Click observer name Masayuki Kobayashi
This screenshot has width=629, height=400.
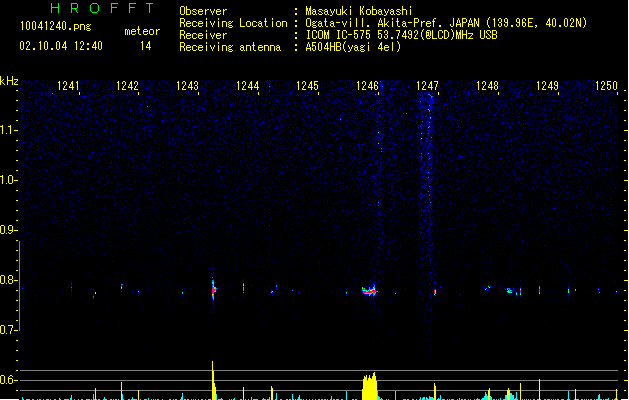pyautogui.click(x=359, y=11)
